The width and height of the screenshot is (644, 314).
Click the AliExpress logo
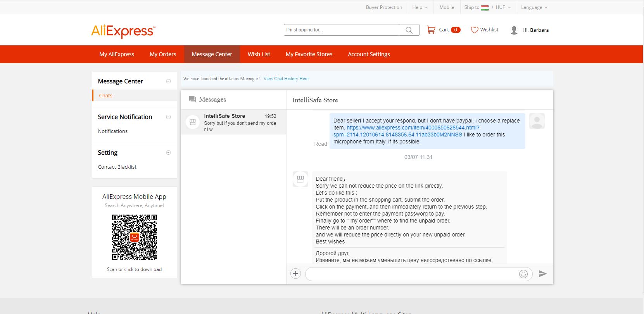click(123, 31)
